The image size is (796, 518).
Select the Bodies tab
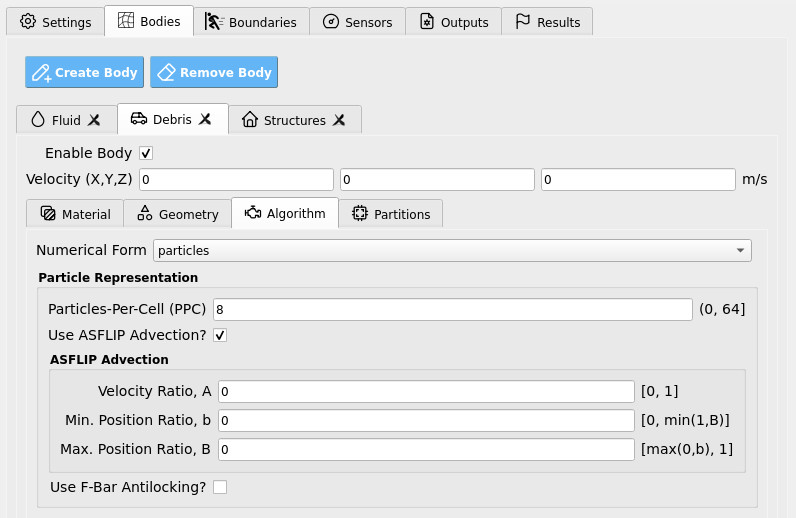pyautogui.click(x=149, y=21)
